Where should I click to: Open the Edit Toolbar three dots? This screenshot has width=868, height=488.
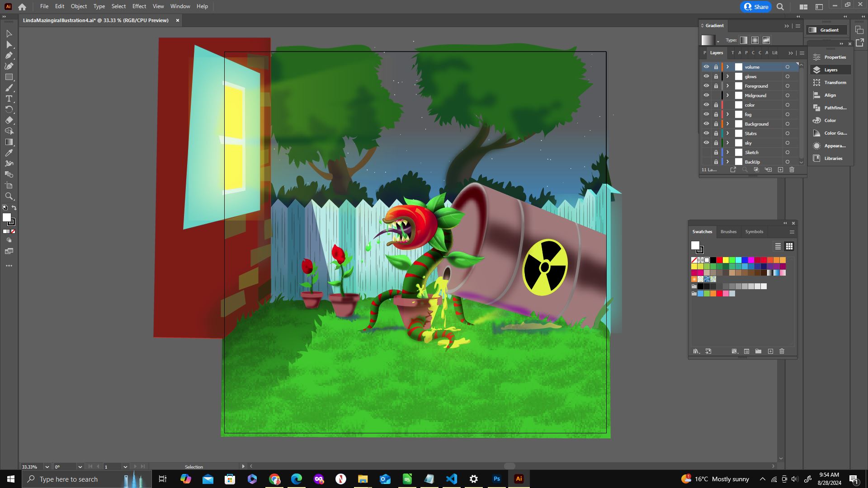pyautogui.click(x=9, y=266)
